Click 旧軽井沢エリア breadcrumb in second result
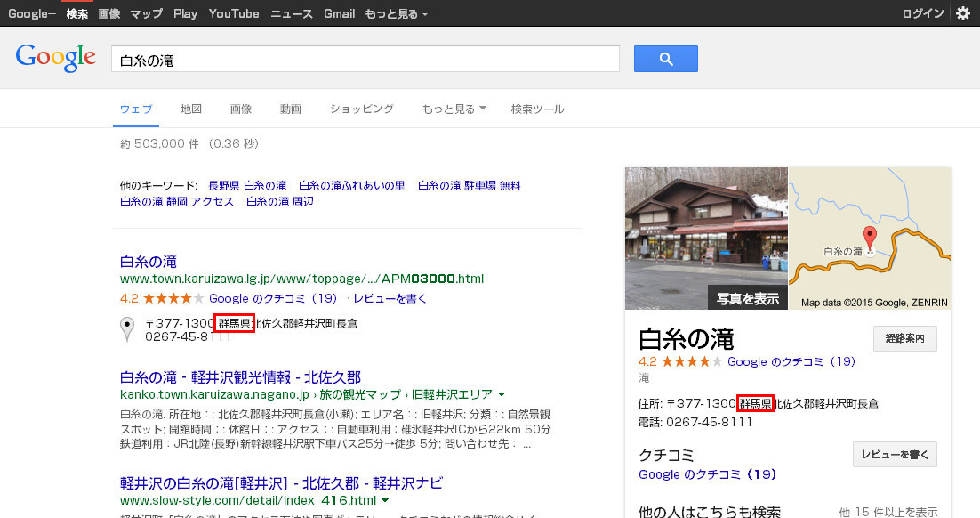Viewport: 980px width, 518px height. (452, 395)
